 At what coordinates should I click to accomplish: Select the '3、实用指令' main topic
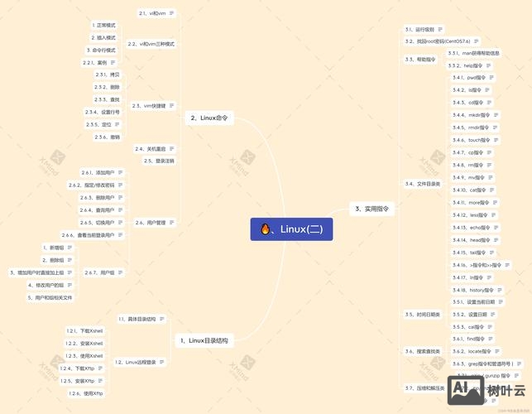pos(371,209)
